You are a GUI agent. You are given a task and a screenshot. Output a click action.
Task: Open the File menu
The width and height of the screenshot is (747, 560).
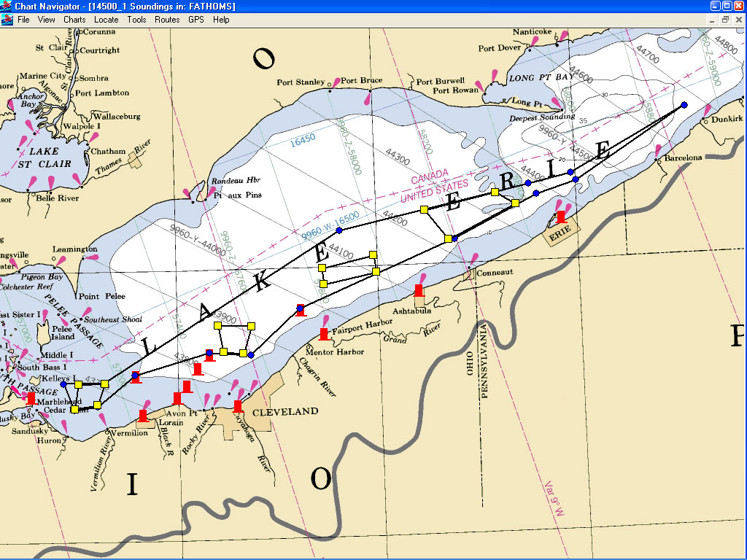(x=23, y=20)
